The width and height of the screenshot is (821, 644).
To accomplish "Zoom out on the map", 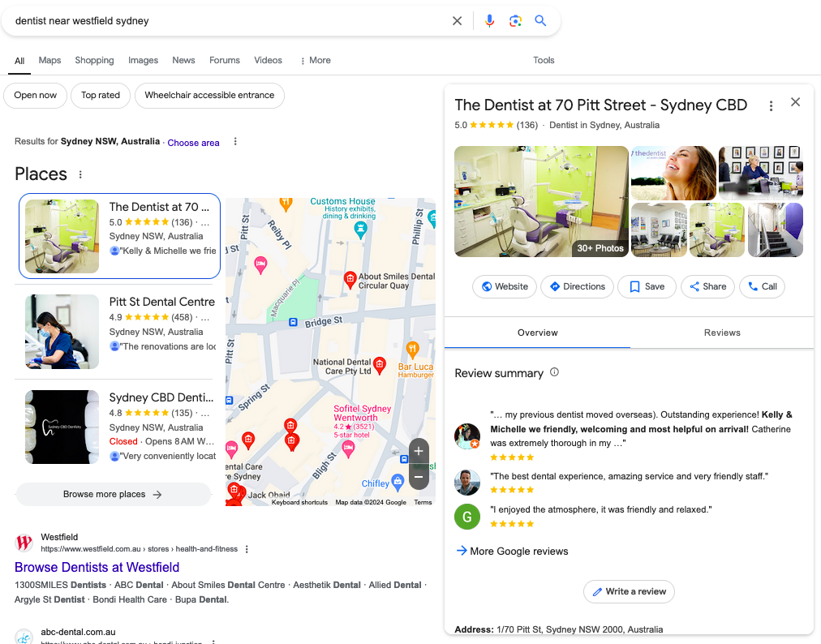I will pyautogui.click(x=419, y=477).
